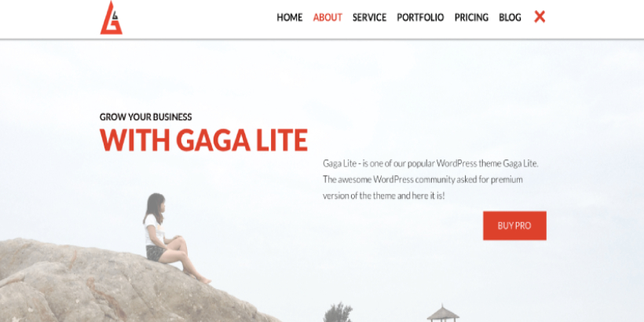This screenshot has height=322, width=644.
Task: Open the PRICING menu link
Action: click(471, 17)
